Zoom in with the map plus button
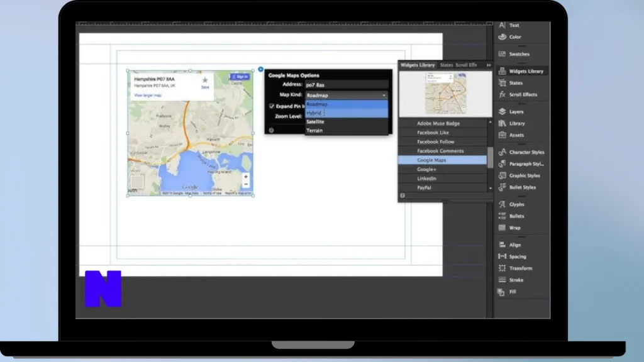Image resolution: width=644 pixels, height=362 pixels. 246,177
